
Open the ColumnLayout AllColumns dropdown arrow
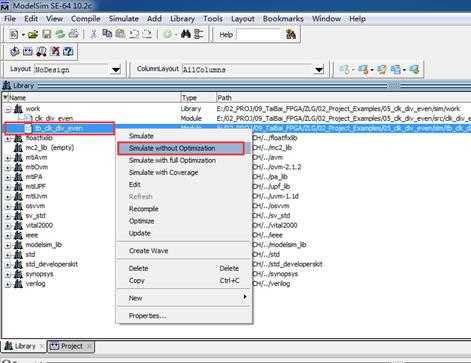tap(319, 70)
